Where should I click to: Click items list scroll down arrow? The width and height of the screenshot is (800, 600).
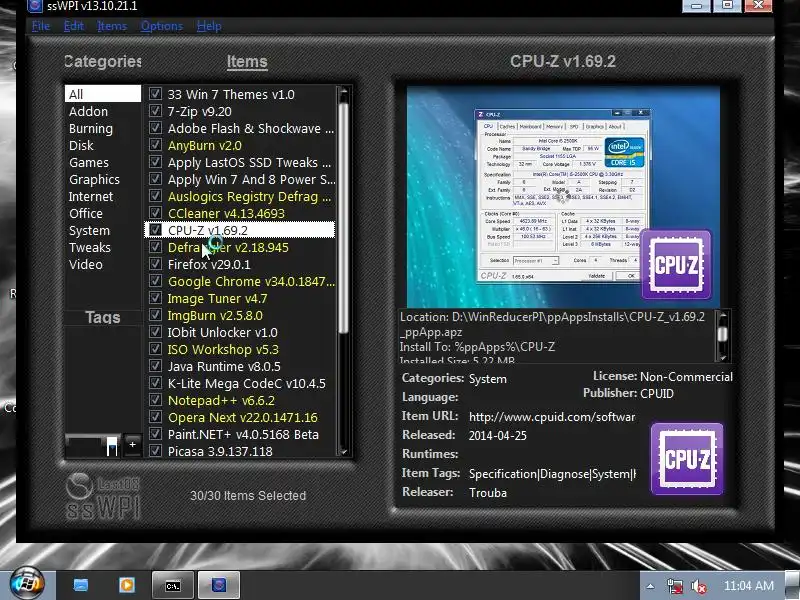pos(343,452)
